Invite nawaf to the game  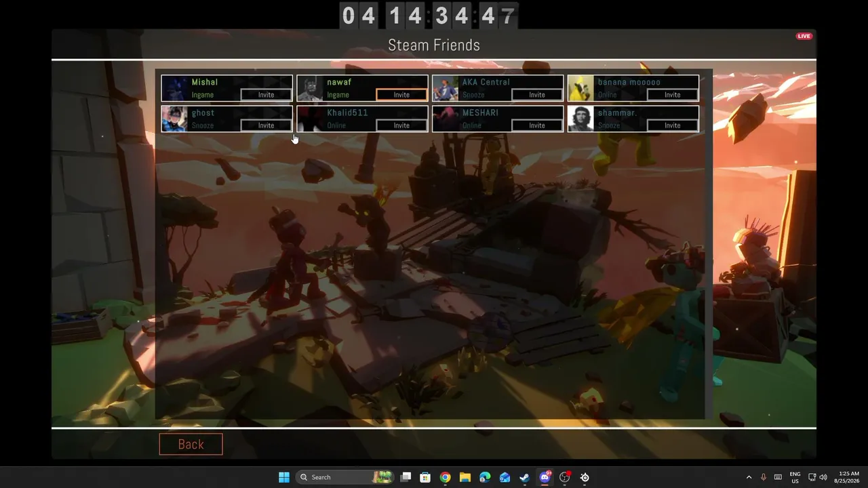[x=401, y=95]
